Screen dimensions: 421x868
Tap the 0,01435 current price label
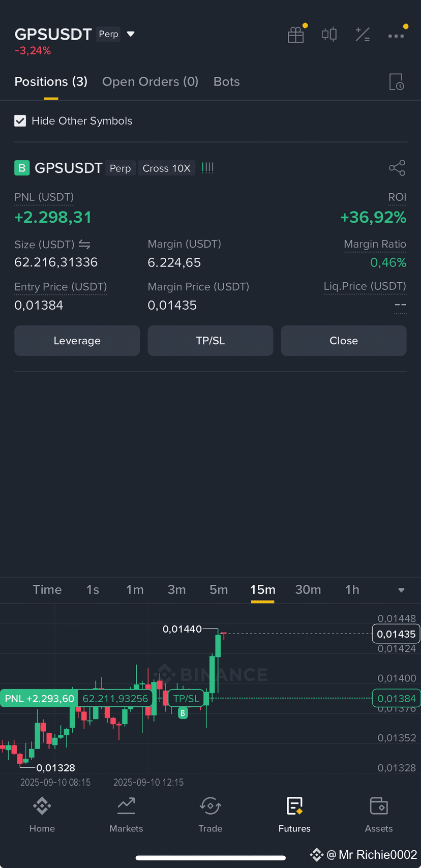click(x=396, y=634)
